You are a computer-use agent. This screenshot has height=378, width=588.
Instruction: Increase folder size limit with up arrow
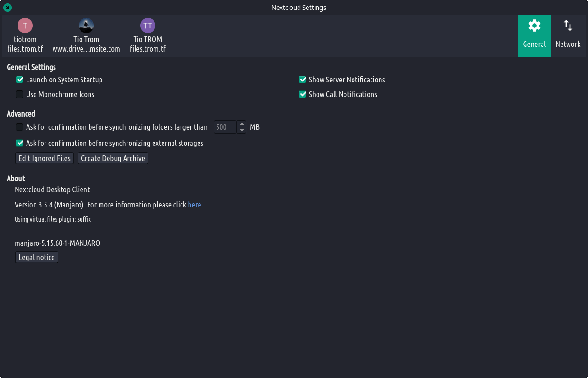click(x=242, y=124)
